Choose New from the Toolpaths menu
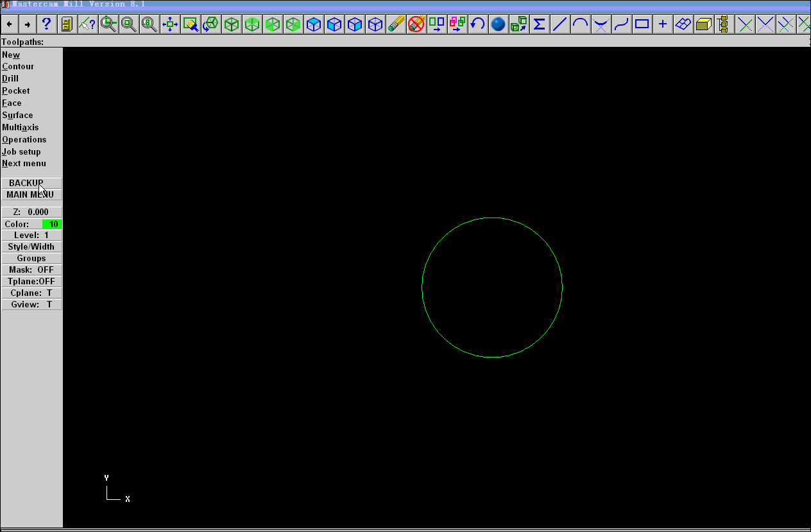This screenshot has width=811, height=532. click(x=11, y=55)
